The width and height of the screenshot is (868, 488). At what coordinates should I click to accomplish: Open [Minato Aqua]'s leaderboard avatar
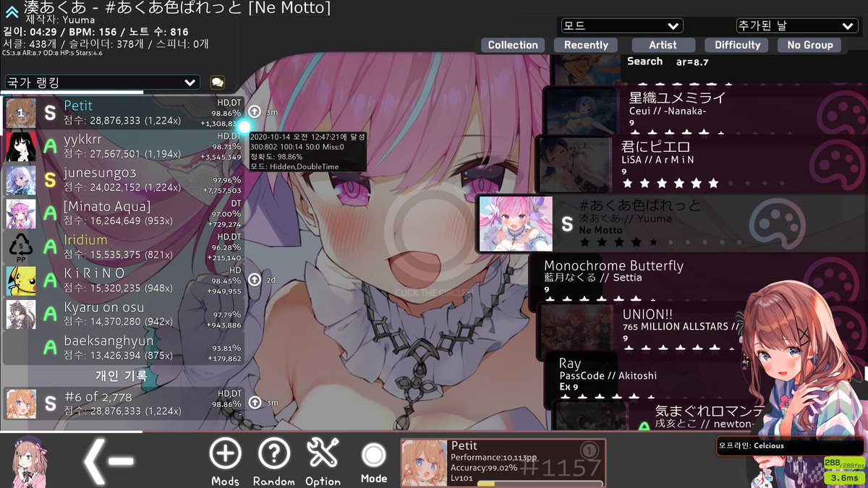[x=21, y=214]
